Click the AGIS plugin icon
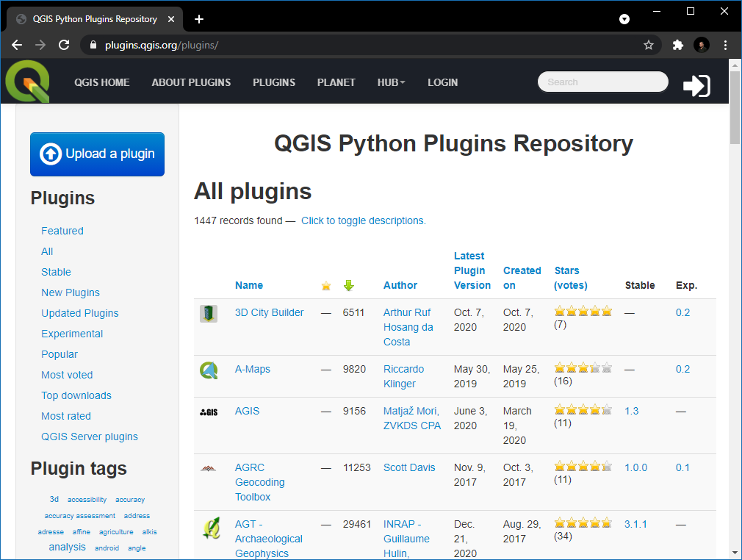This screenshot has height=560, width=742. (209, 412)
